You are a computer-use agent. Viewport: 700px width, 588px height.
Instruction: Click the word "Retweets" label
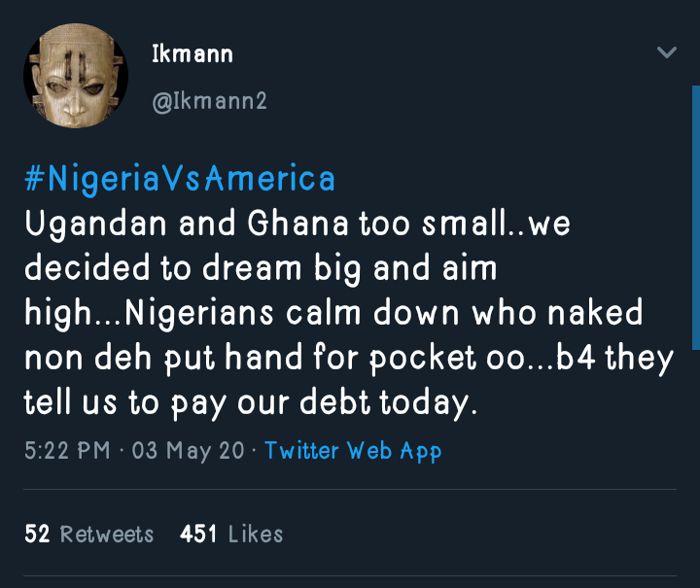pyautogui.click(x=107, y=534)
